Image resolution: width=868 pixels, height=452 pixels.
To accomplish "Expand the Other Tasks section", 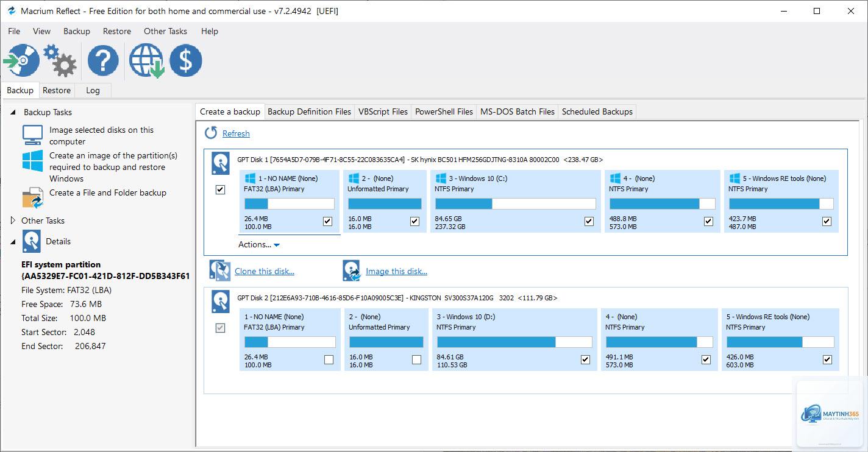I will 13,221.
